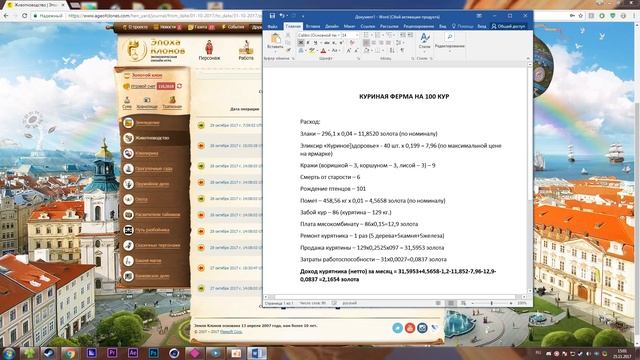Open О проекте in the game top menu
This screenshot has height=360, width=640.
135,27
